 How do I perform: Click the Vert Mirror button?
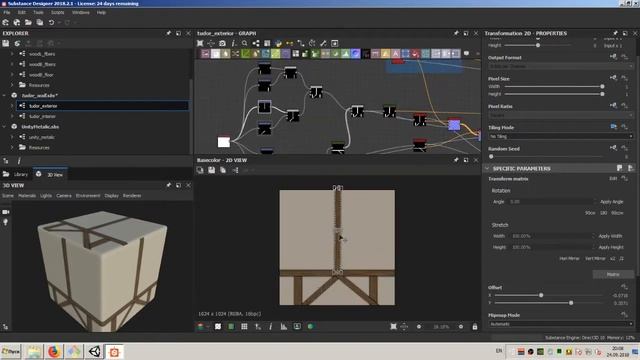click(595, 258)
